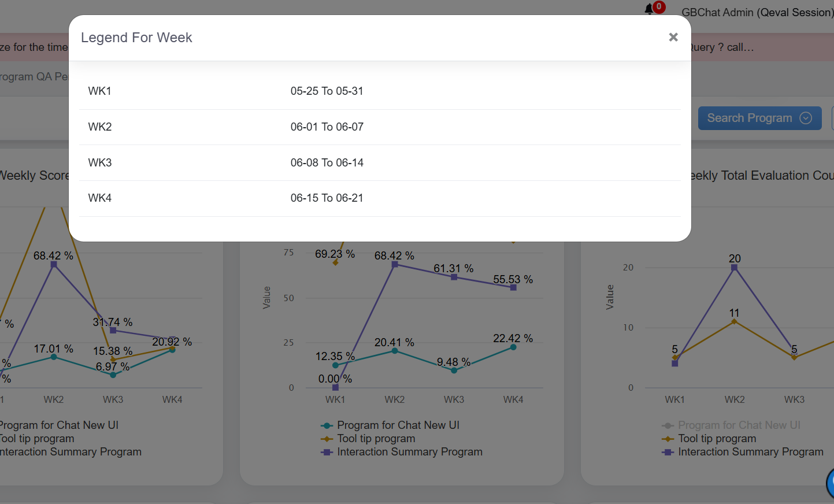Click the 55.53 % purple WK4 data point
This screenshot has width=834, height=504.
[513, 287]
